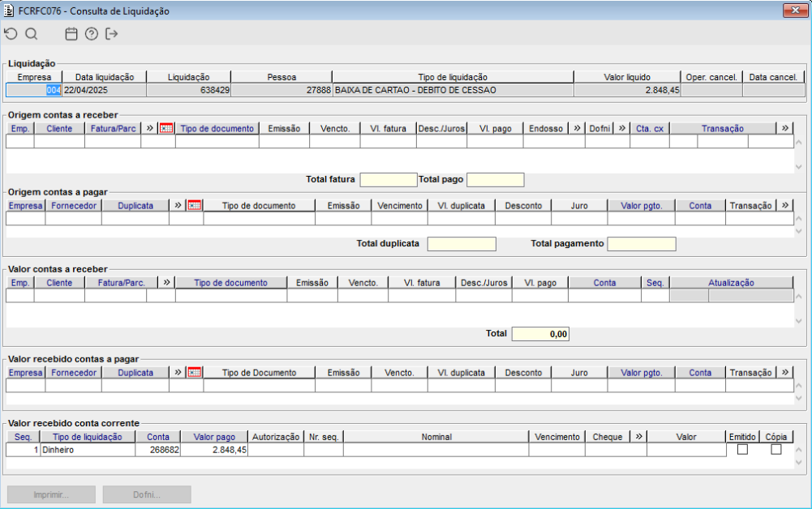Toggle the Cópia checkbox for Dinheiro row
Viewport: 812px width, 509px height.
click(x=775, y=450)
